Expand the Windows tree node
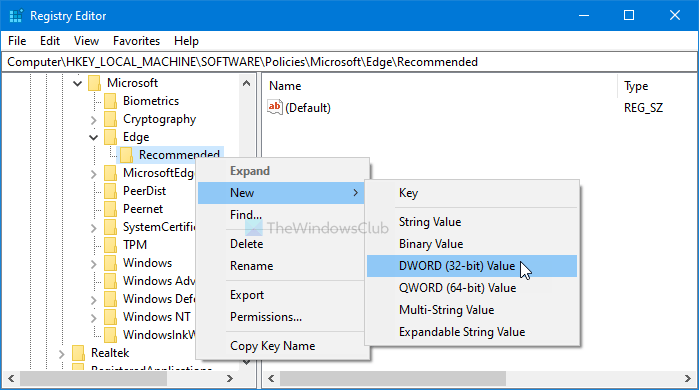700x390 pixels. click(x=93, y=263)
